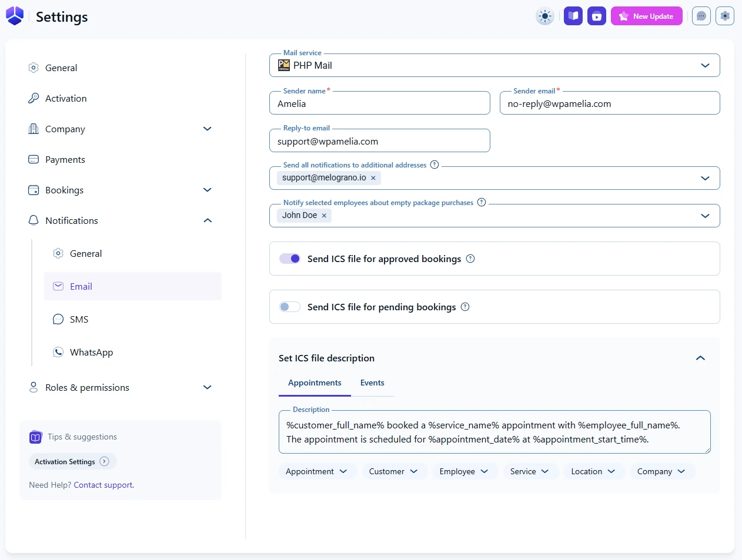
Task: Open the documentation book icon in header
Action: click(573, 16)
